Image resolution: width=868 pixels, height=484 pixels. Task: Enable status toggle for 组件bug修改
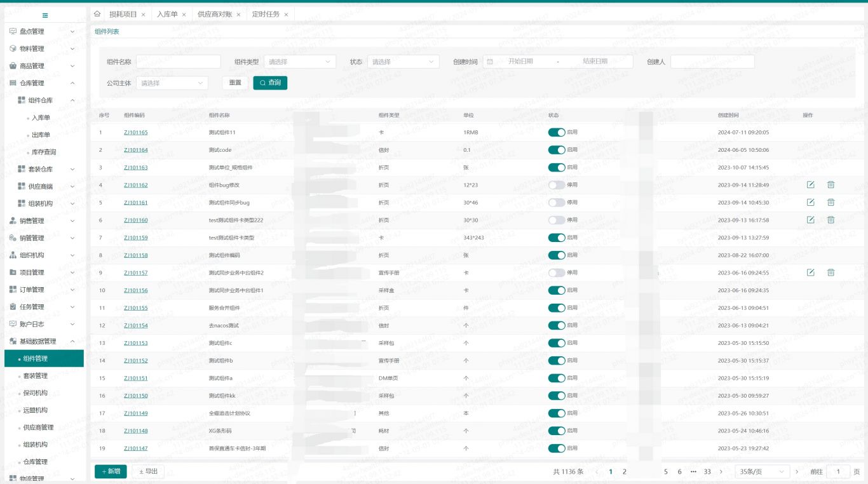coord(557,185)
